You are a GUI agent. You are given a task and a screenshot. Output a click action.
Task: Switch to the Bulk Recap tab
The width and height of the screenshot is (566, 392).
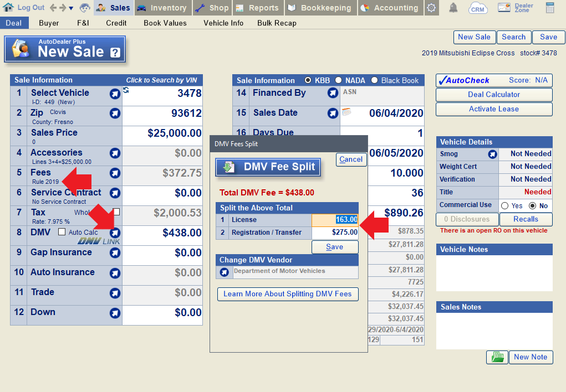277,23
